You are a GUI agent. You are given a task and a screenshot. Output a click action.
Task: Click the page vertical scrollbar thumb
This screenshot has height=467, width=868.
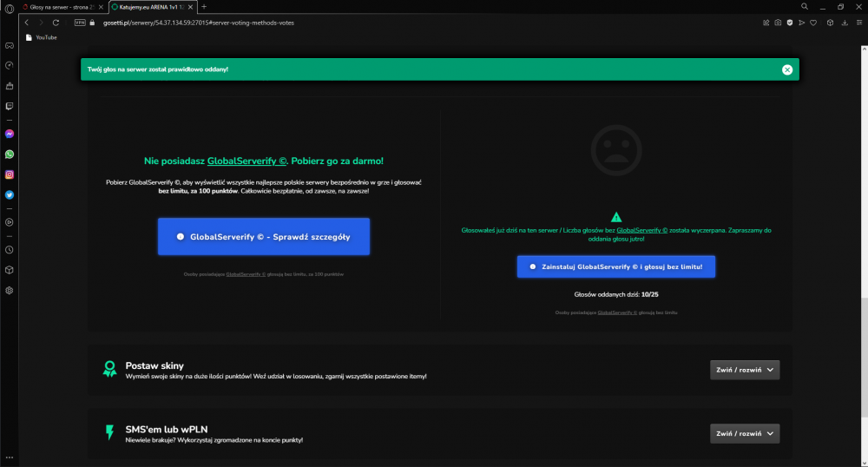(865, 358)
